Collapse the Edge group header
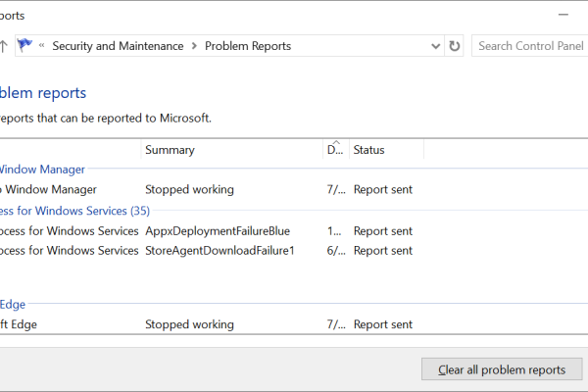 tap(13, 304)
